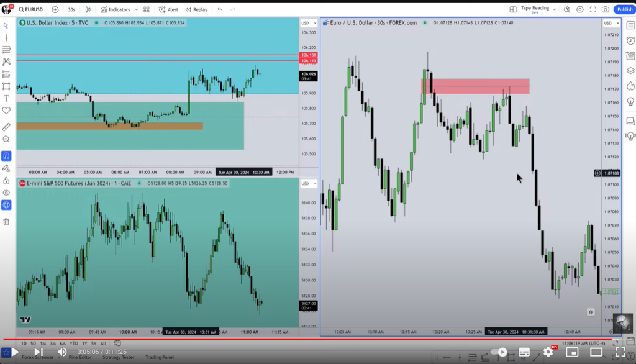Image resolution: width=636 pixels, height=364 pixels.
Task: Mute the video volume
Action: click(x=61, y=352)
